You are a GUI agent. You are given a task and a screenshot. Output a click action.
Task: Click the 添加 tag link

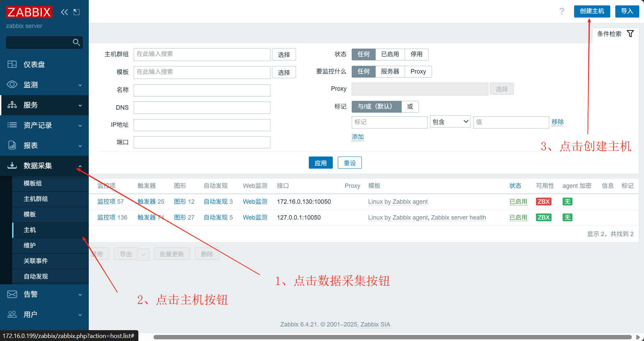tap(357, 137)
